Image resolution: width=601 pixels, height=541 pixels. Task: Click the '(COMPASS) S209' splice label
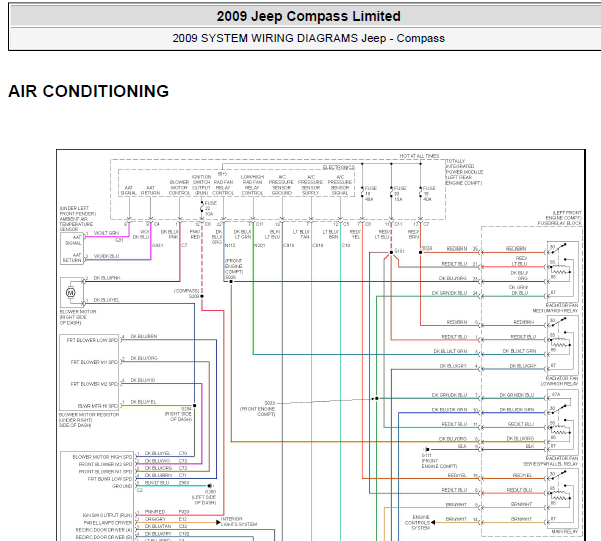186,293
